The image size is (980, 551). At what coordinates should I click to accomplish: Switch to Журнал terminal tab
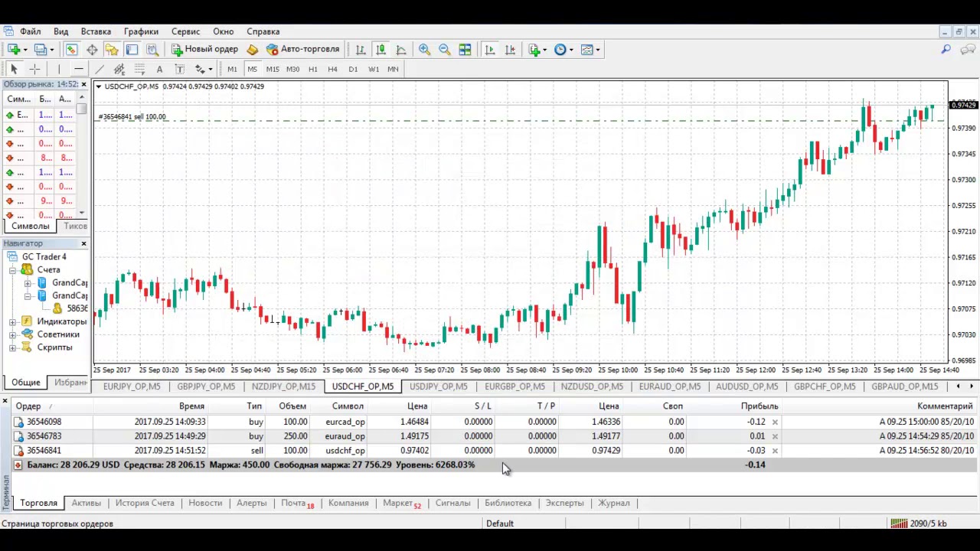614,503
